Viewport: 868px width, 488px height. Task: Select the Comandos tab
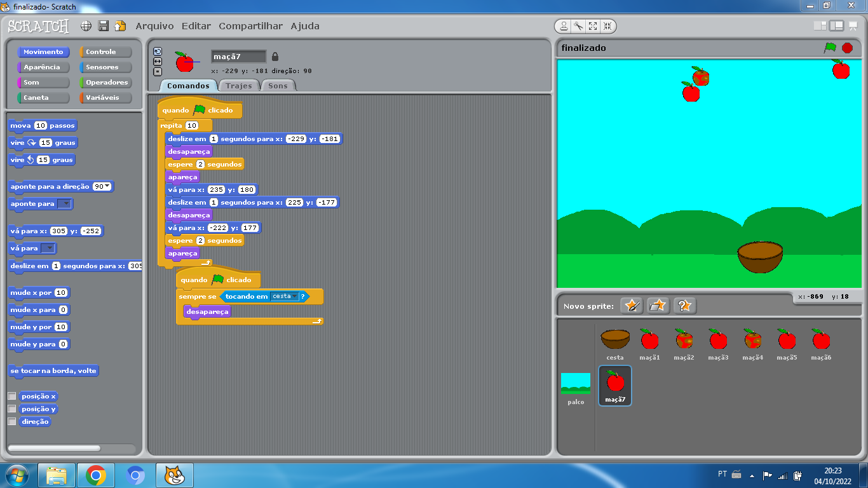tap(188, 86)
